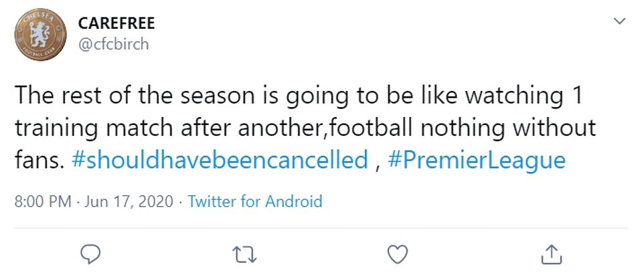Viewport: 644px width, 279px height.
Task: Select the Jun 17, 2020 date text
Action: tap(129, 202)
